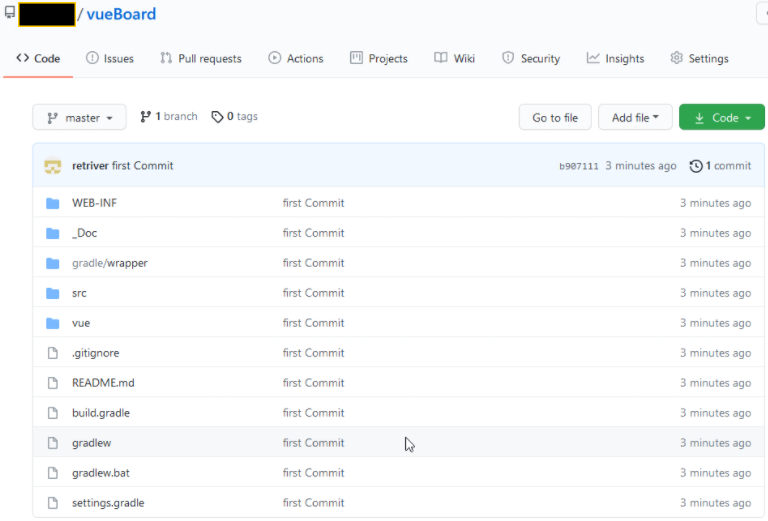Open the src folder
The width and height of the screenshot is (768, 521).
point(79,293)
